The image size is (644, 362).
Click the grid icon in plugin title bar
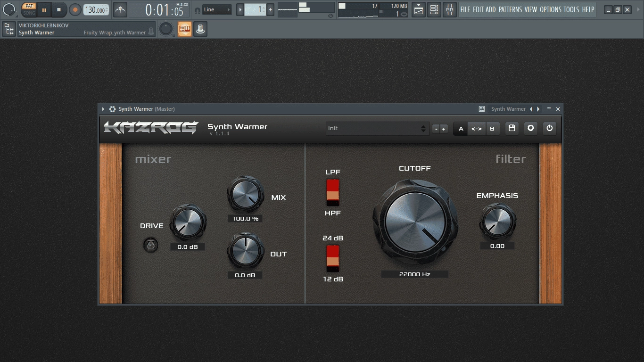click(x=482, y=109)
